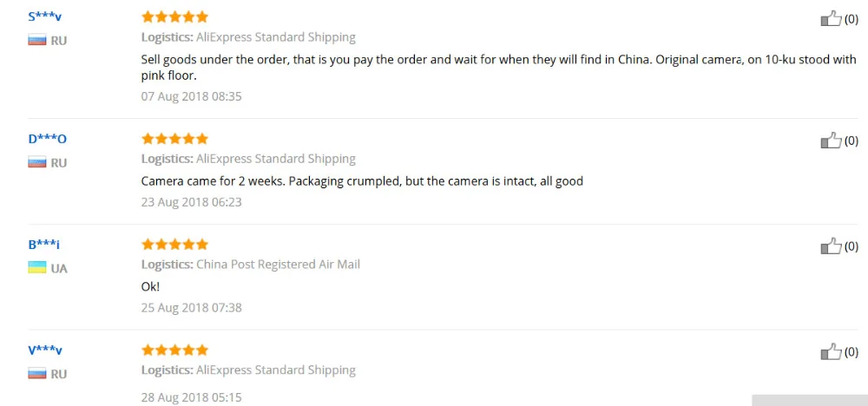Like D***O's review with thumbs-up

coord(831,141)
